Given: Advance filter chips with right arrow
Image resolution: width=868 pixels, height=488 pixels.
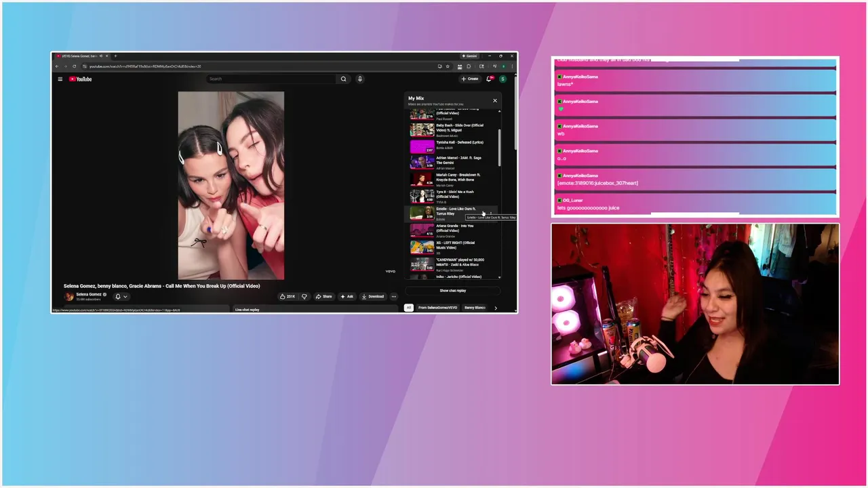Looking at the screenshot, I should [496, 308].
